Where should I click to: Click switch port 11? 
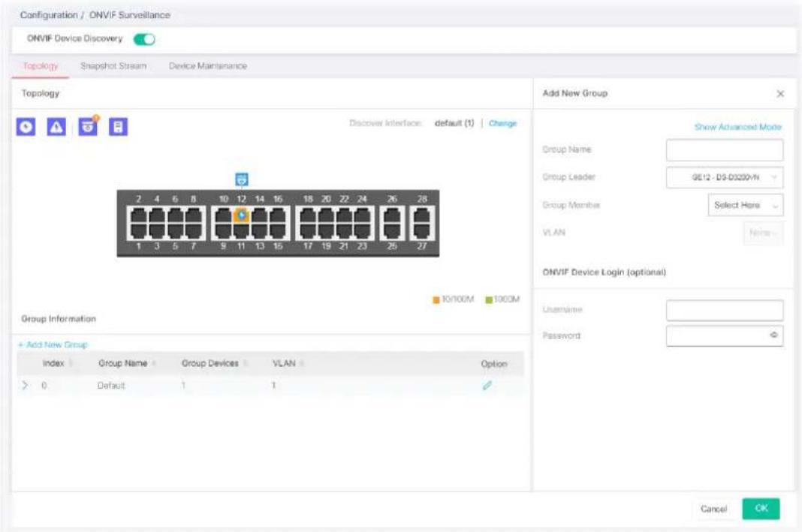tap(241, 230)
